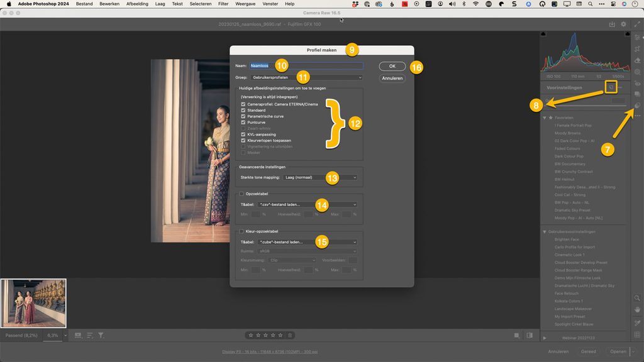
Task: Select the Healing tool icon
Action: point(637,60)
